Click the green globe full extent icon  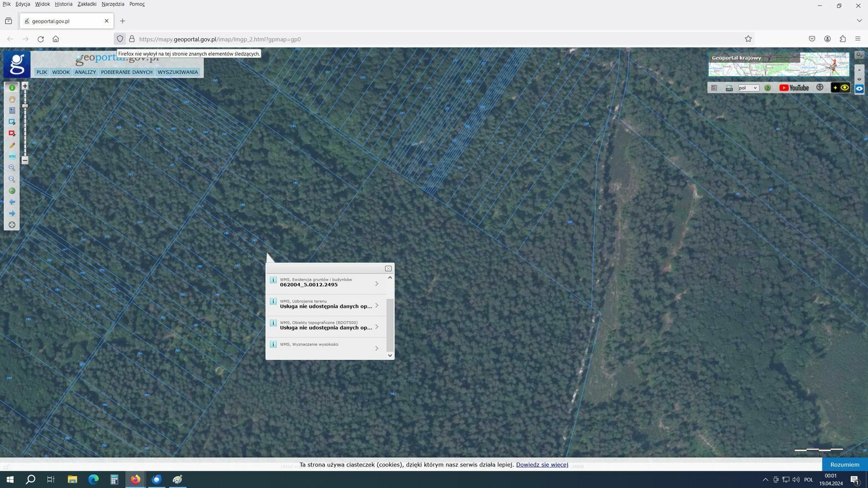[12, 191]
